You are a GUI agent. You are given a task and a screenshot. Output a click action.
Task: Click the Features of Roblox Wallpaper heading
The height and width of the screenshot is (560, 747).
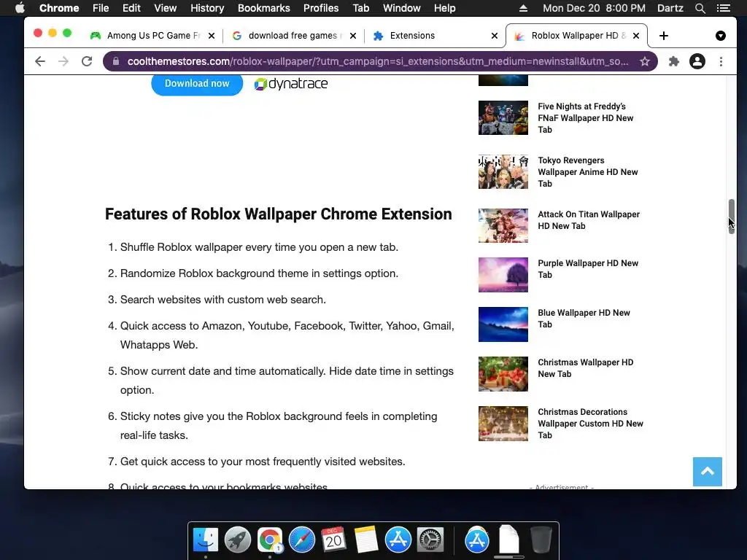[278, 214]
